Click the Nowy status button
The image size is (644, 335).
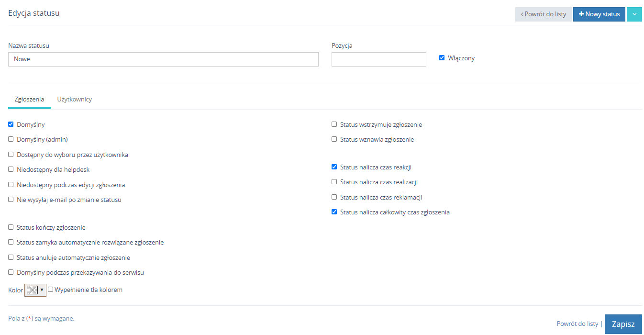599,14
